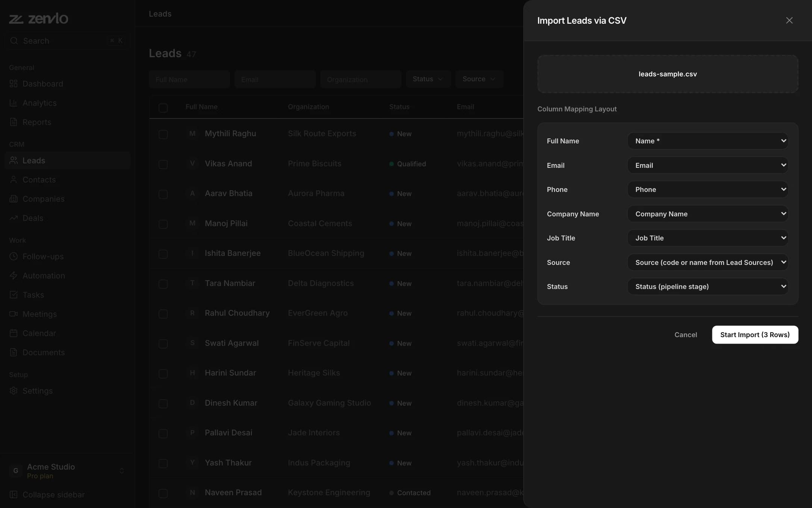Click the Settings gear icon
This screenshot has height=508, width=812.
pyautogui.click(x=14, y=391)
